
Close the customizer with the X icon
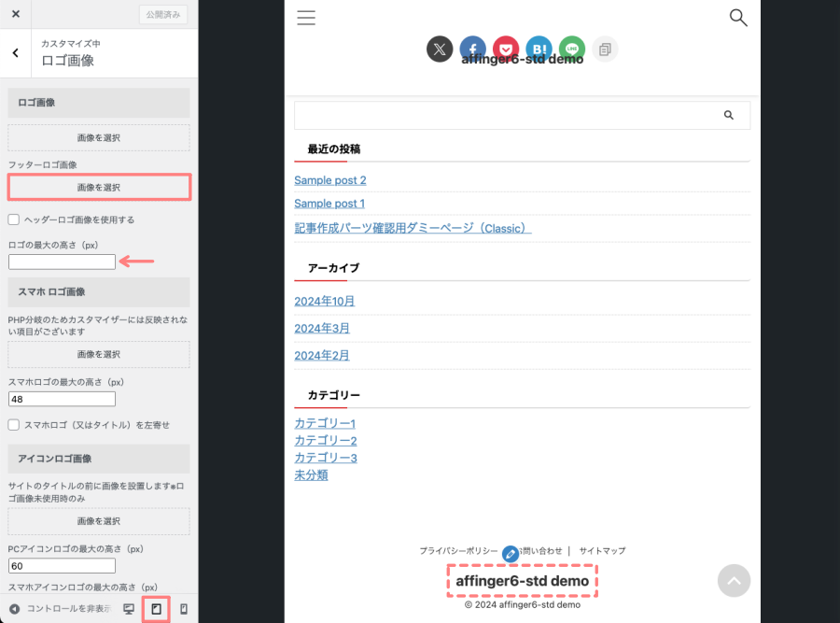pos(16,14)
